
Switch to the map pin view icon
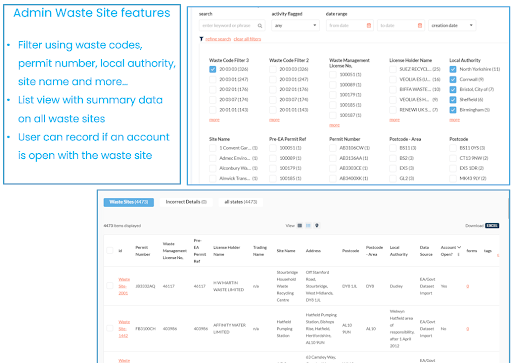[317, 226]
